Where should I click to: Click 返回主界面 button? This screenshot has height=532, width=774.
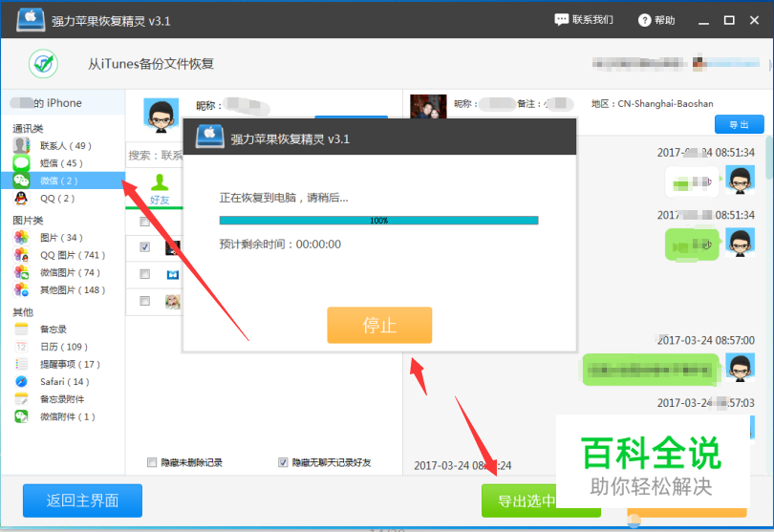82,500
